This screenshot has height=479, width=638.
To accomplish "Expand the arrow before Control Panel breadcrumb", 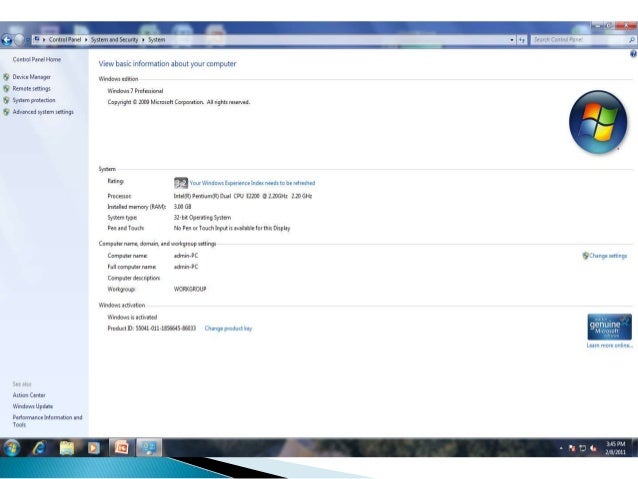I will (x=44, y=40).
